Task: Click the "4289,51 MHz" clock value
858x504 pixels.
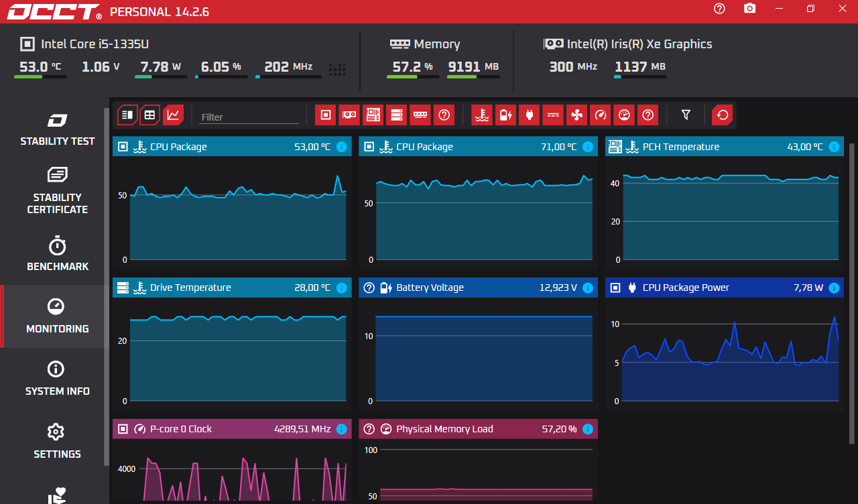Action: [x=302, y=429]
